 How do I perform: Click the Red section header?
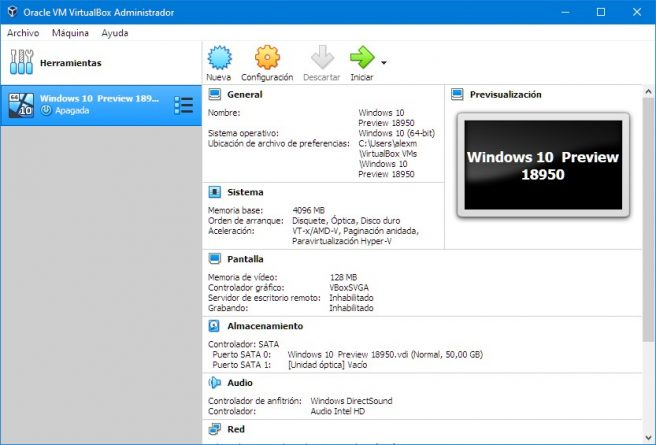click(x=236, y=429)
